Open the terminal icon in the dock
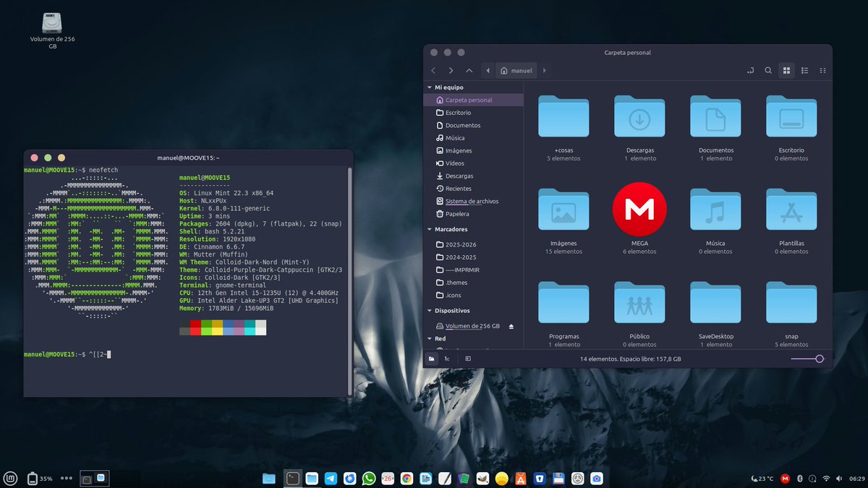 292,478
